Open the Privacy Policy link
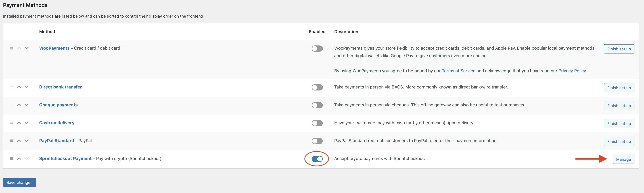 pos(572,71)
